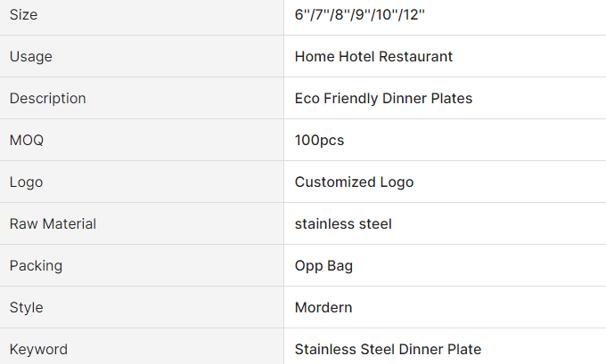Select the lowercase stainless steel value
Screen dimensions: 606x364
[x=343, y=224]
